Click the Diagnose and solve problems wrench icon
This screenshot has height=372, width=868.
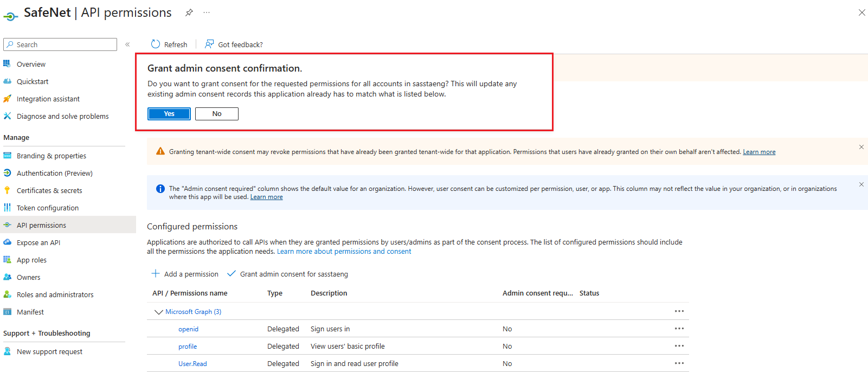click(7, 116)
